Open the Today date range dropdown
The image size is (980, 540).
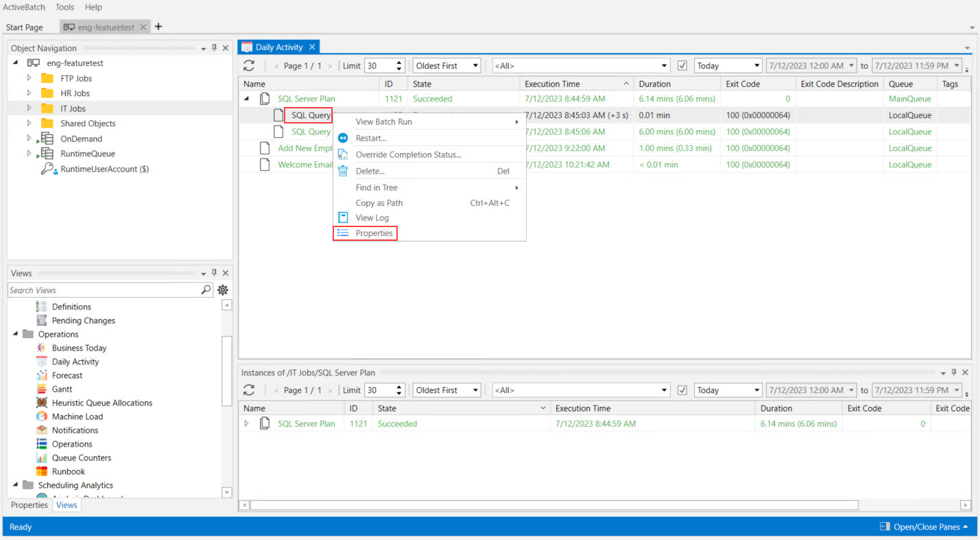point(728,66)
